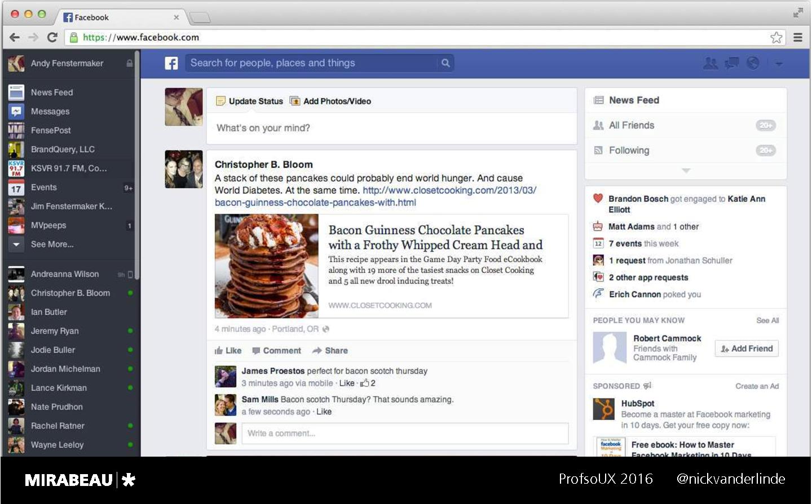The width and height of the screenshot is (812, 504).
Task: Open the Chrome hamburger menu
Action: click(798, 37)
